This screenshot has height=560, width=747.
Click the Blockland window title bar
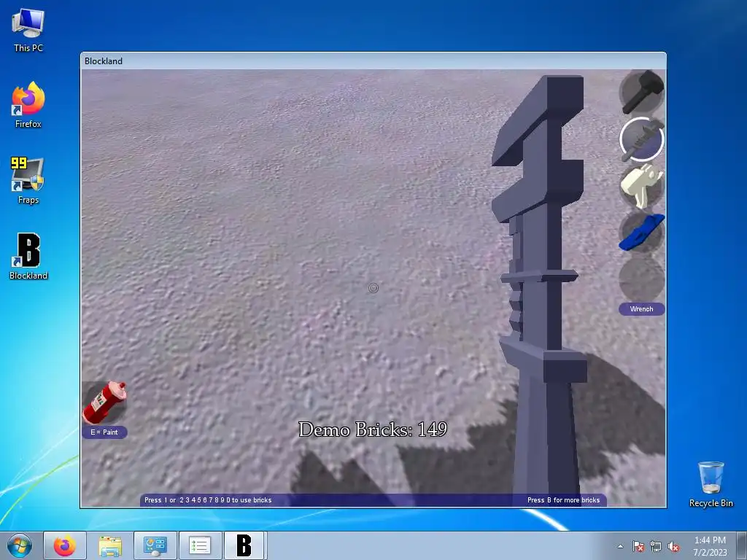pyautogui.click(x=373, y=61)
